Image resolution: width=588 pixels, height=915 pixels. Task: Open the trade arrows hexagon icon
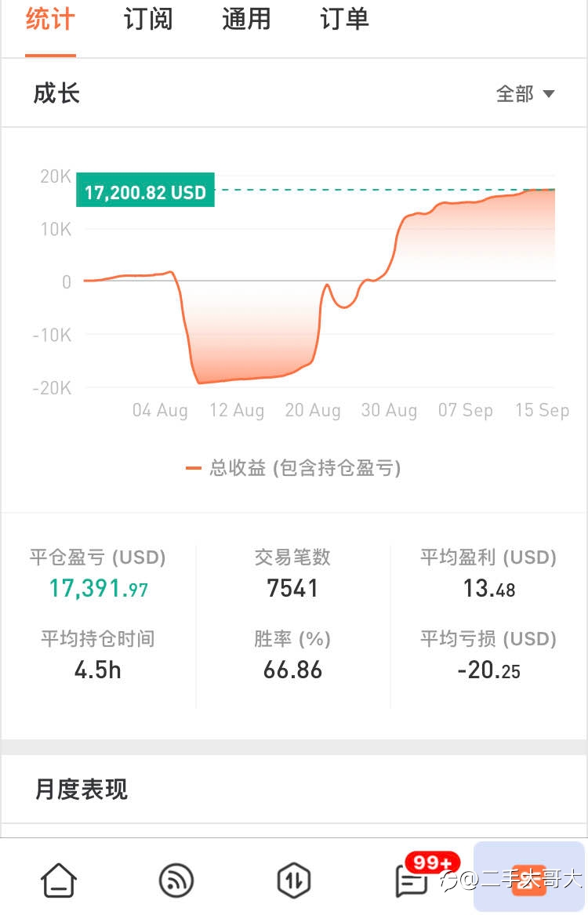pos(293,880)
